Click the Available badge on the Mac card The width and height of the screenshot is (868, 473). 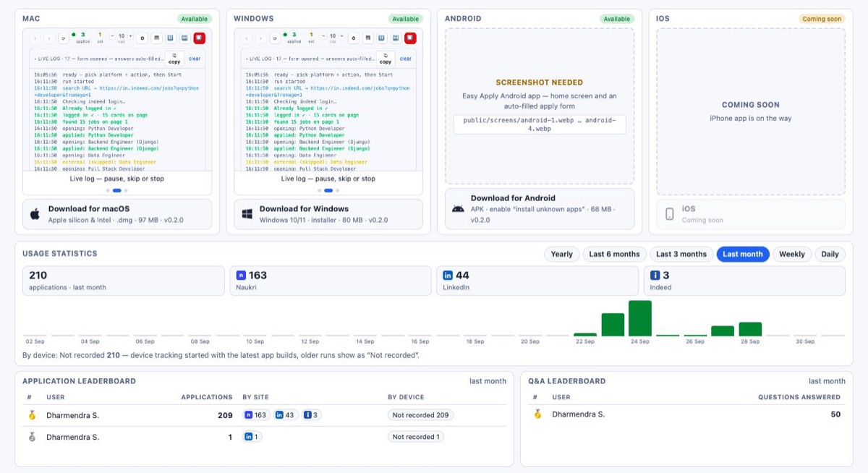(194, 19)
